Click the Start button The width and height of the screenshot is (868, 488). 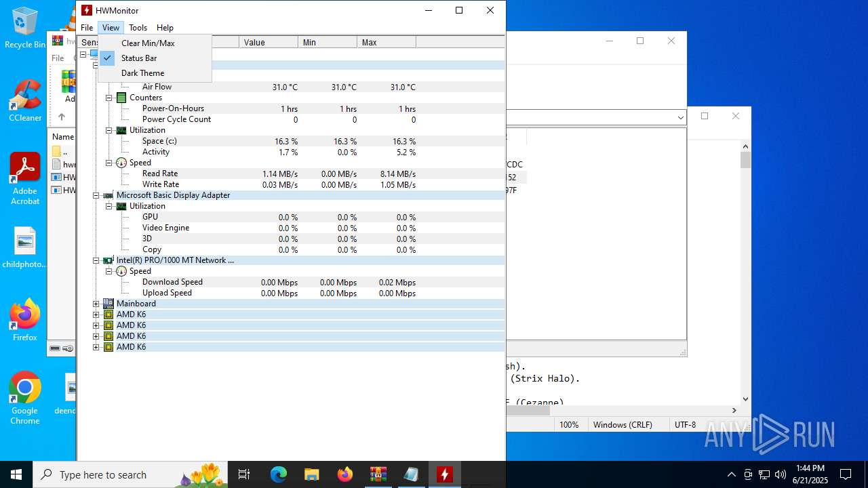pyautogui.click(x=16, y=474)
